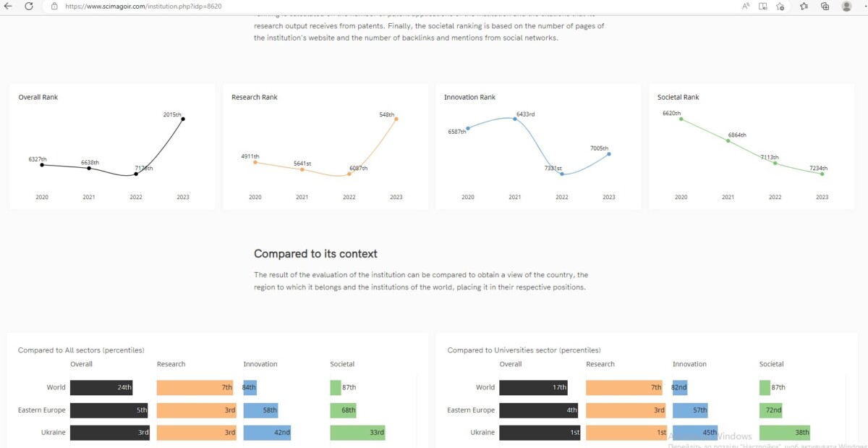Click the 7005th point on Innovation Rank chart
Viewport: 868px width, 448px height.
click(609, 153)
